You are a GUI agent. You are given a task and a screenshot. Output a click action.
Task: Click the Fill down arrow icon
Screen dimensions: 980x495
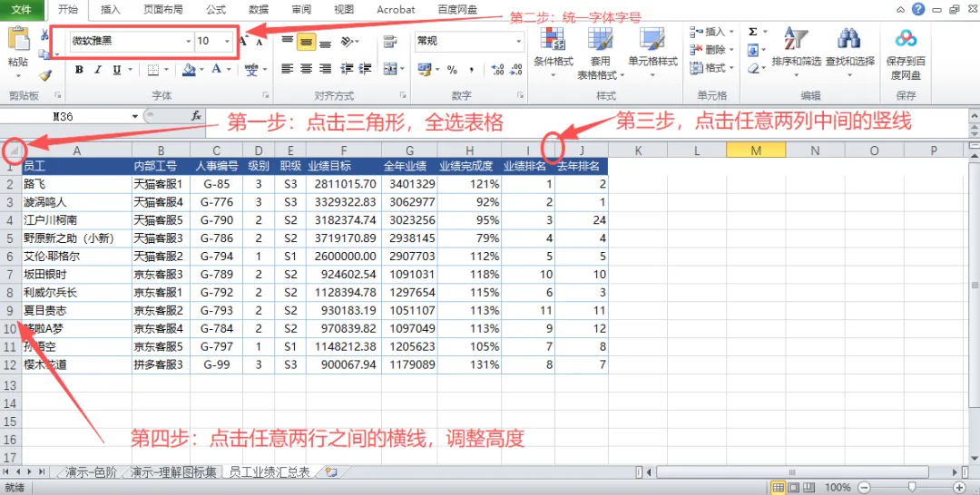(x=753, y=50)
